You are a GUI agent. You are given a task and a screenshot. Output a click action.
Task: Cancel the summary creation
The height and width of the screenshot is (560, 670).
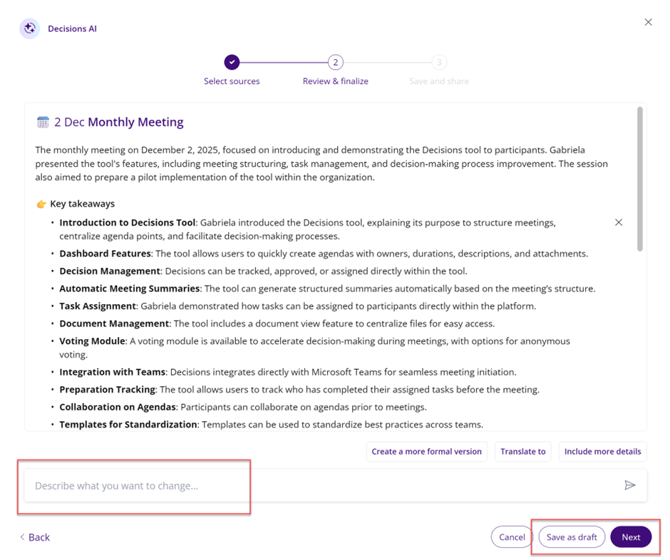(512, 537)
